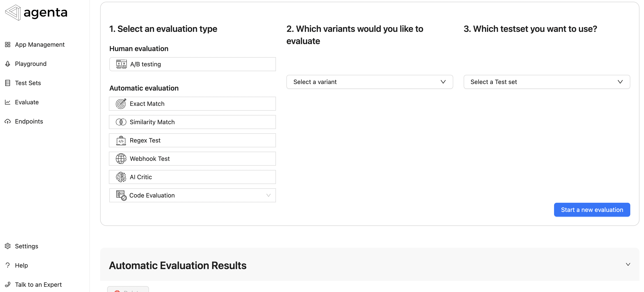This screenshot has height=292, width=644.
Task: Select the AI Critic evaluation option
Action: pos(193,177)
